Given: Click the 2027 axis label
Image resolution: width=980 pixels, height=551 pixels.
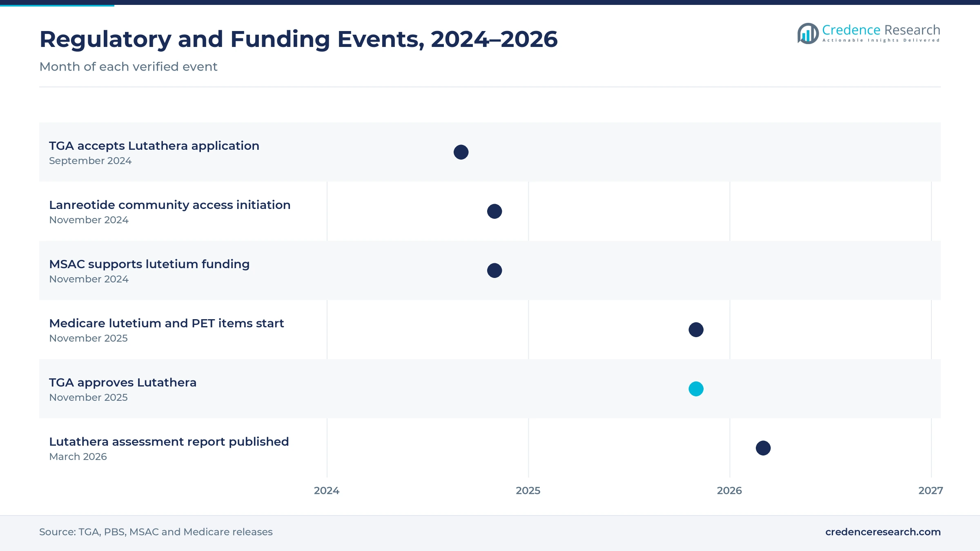Looking at the screenshot, I should (x=931, y=491).
